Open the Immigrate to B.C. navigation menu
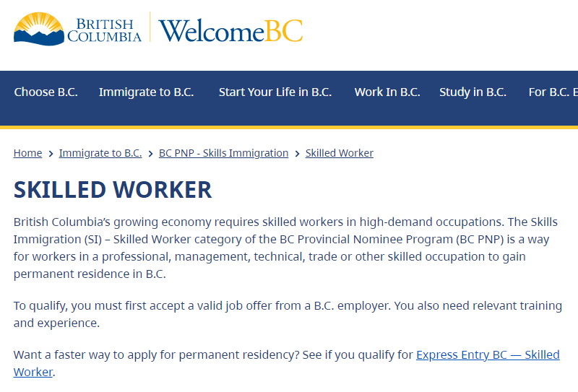 (x=147, y=92)
